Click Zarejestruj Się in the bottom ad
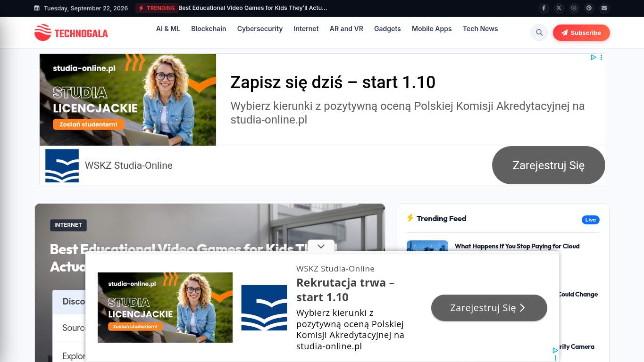Screen dimensions: 644x362 click(x=489, y=308)
